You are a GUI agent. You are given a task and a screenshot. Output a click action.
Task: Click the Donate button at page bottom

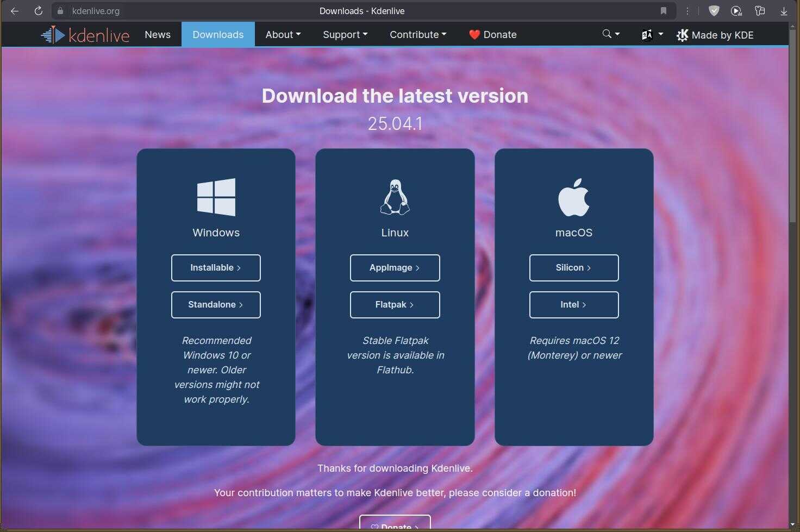[x=395, y=523]
